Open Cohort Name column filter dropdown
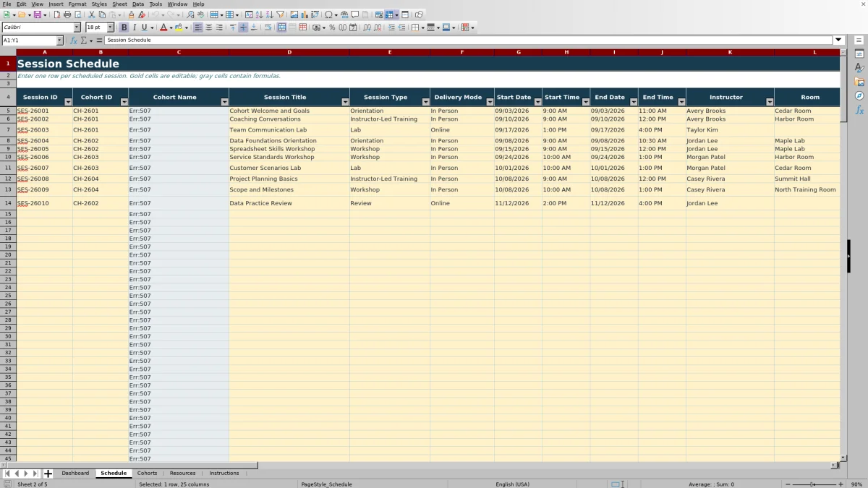Screen dimensions: 868x488 point(224,102)
